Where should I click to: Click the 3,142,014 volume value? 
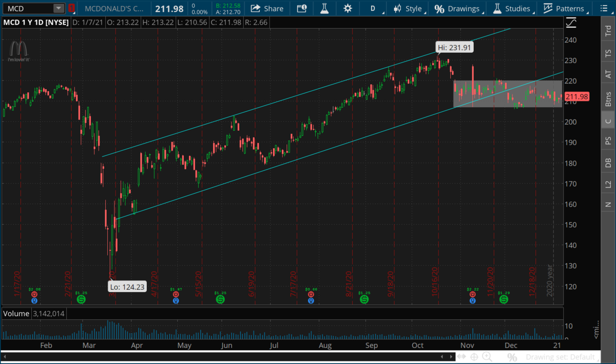pos(49,313)
